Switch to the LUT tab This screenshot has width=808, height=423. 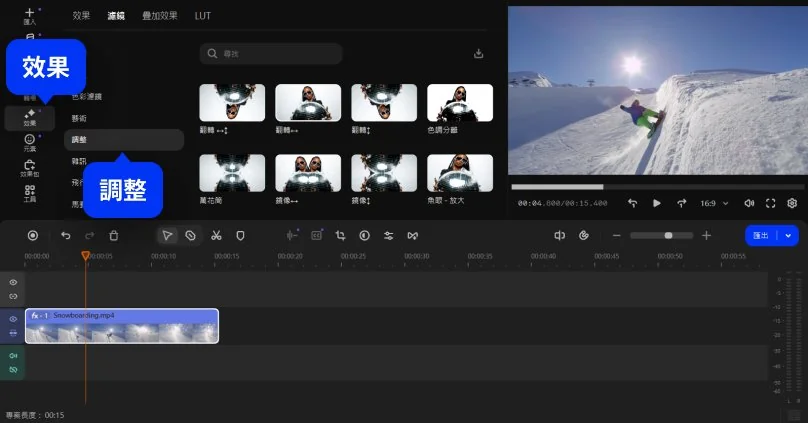click(x=203, y=16)
